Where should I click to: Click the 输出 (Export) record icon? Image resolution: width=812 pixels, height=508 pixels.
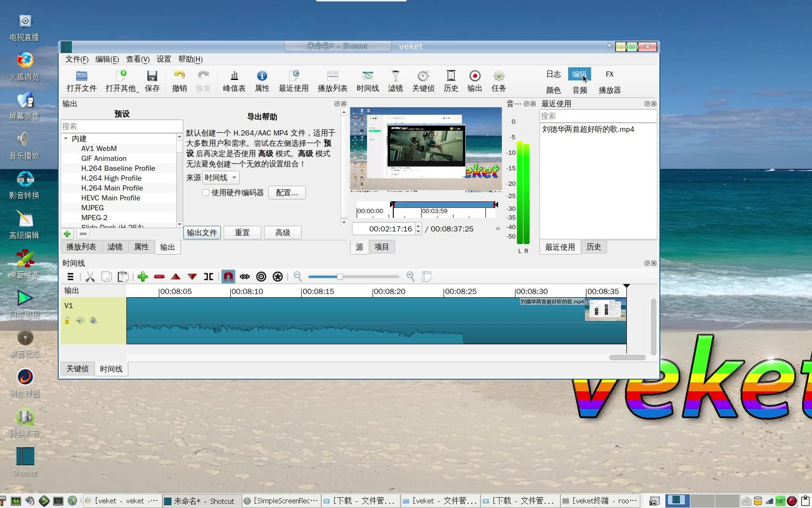475,81
